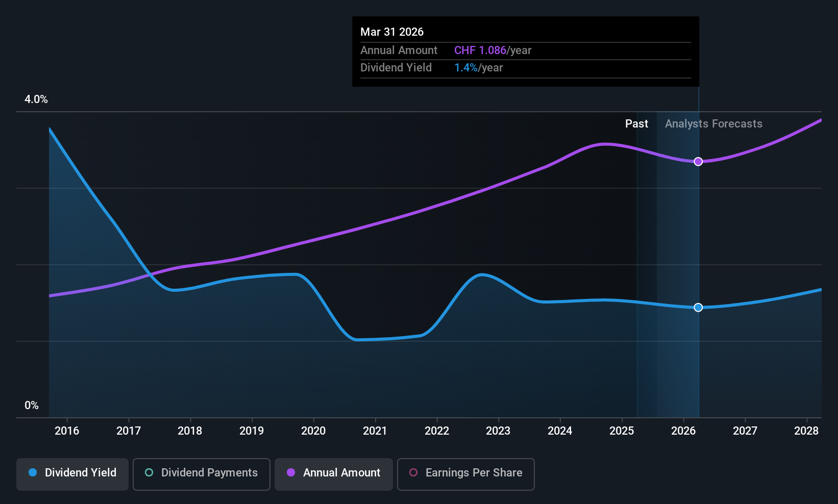The image size is (838, 504).
Task: Enable the Dividend Payments series
Action: (202, 474)
